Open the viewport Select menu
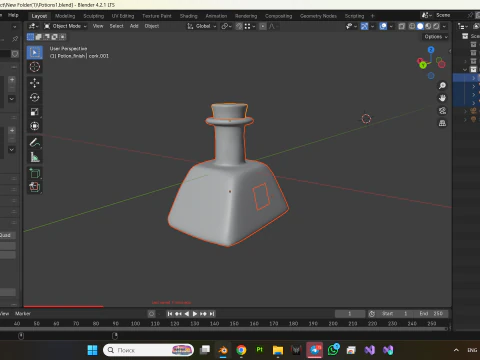The width and height of the screenshot is (480, 360). click(x=116, y=26)
